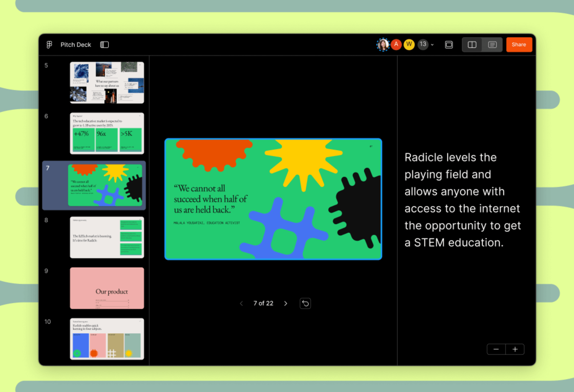The height and width of the screenshot is (392, 574).
Task: Select slide 6 market stats thumbnail
Action: click(x=107, y=133)
